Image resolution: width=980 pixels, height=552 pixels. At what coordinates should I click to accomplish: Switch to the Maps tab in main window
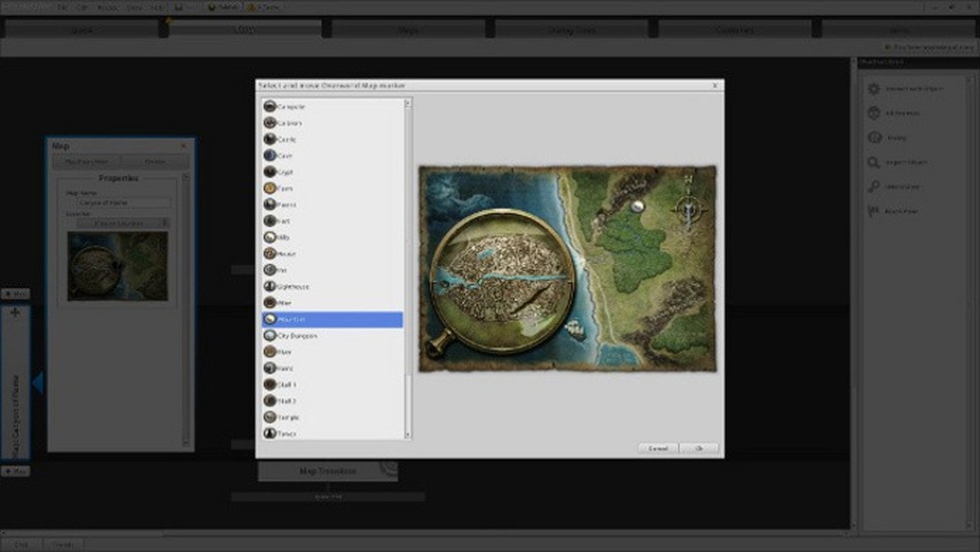408,29
